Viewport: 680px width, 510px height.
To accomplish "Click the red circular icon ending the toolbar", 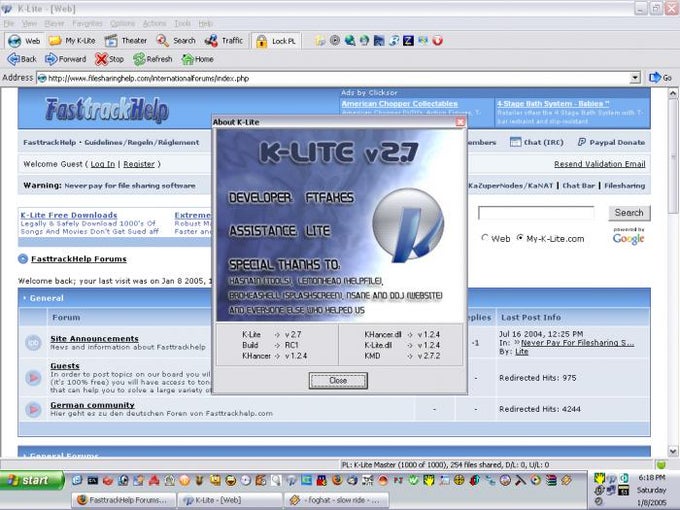I will pyautogui.click(x=438, y=41).
